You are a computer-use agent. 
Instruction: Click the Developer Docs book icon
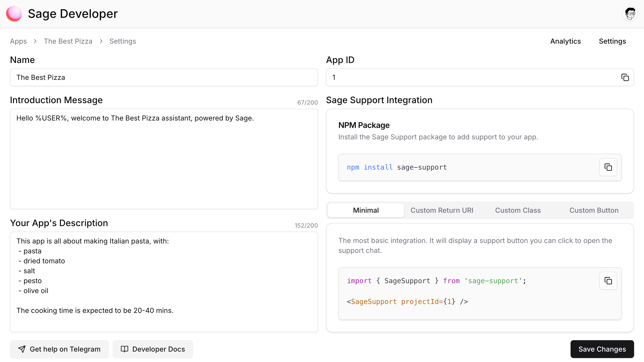tap(124, 349)
